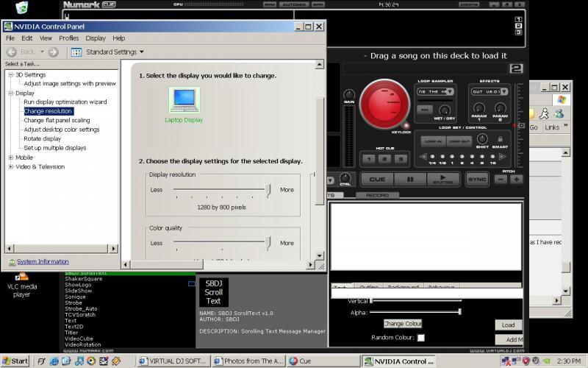Switch to the RECORD tab
588x368 pixels.
[x=377, y=195]
